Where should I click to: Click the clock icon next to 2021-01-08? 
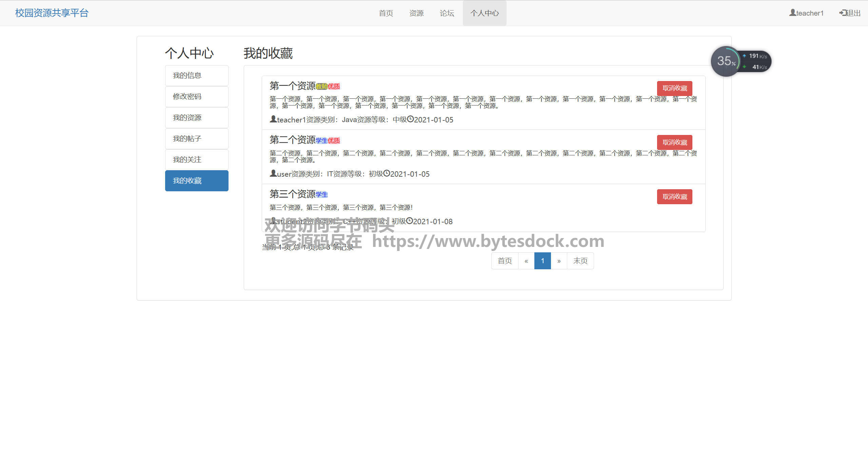[x=409, y=221]
